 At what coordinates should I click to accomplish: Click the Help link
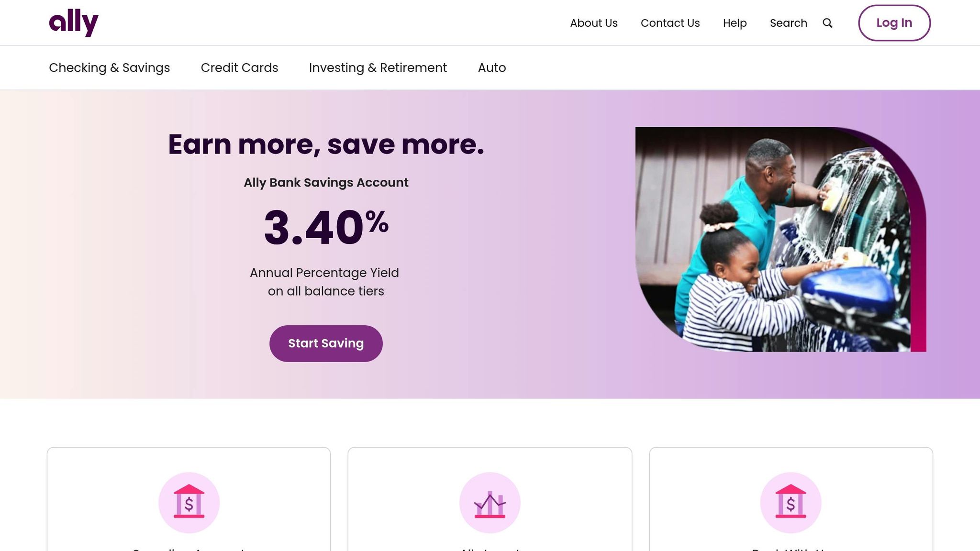point(735,23)
